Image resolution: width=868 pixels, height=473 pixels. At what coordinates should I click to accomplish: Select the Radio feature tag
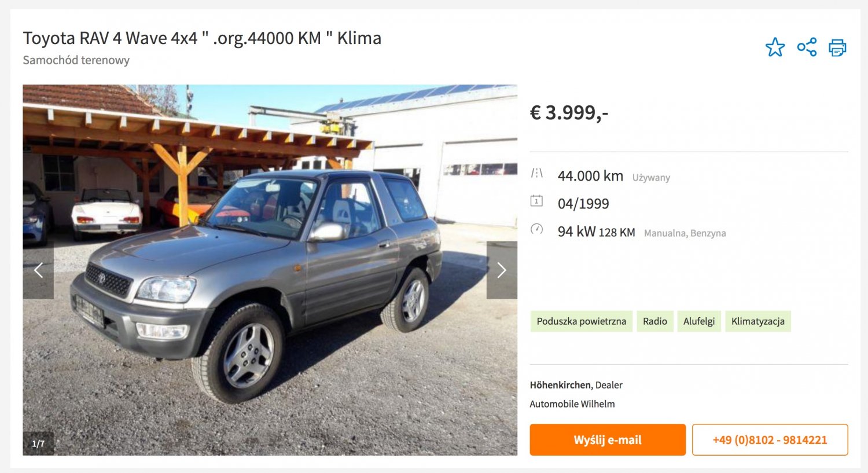pos(655,321)
